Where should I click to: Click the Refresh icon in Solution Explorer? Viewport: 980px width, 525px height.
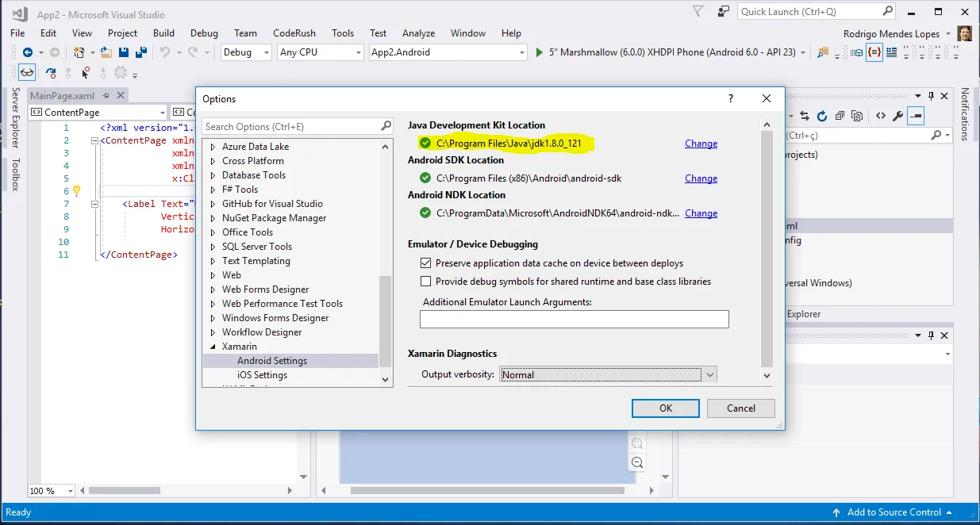pyautogui.click(x=822, y=116)
